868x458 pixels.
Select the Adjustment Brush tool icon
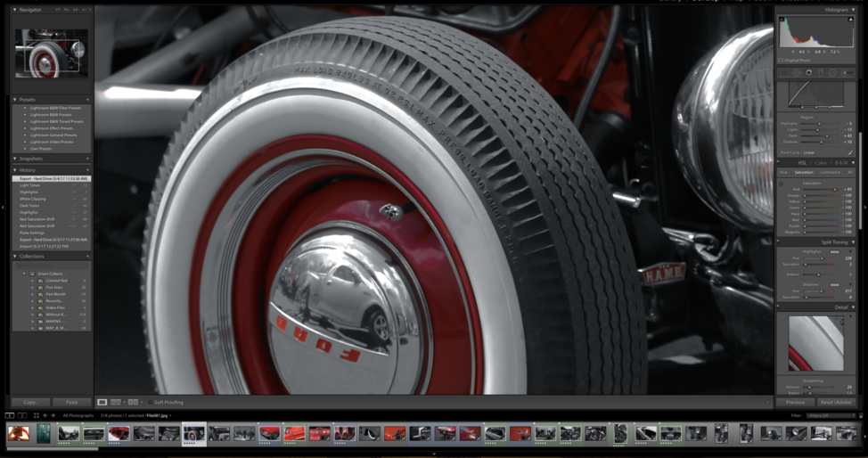pos(847,72)
